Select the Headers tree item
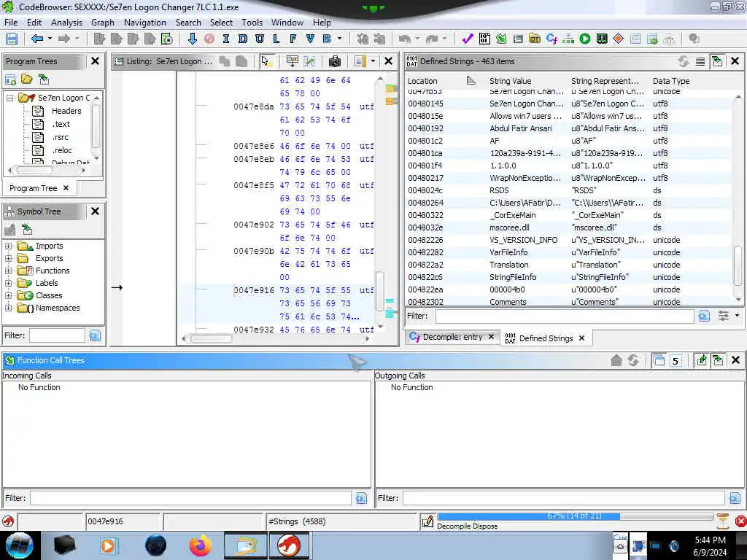747x560 pixels. [66, 111]
